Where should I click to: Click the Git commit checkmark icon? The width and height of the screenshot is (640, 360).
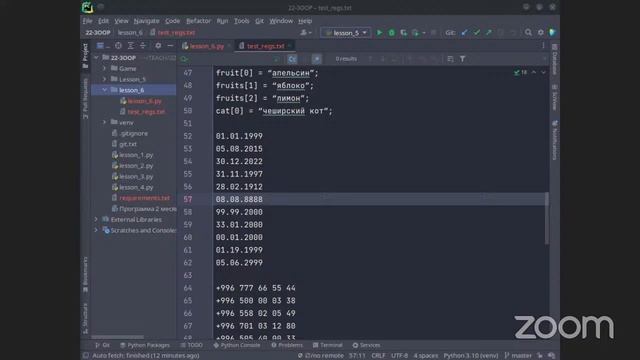pyautogui.click(x=477, y=33)
